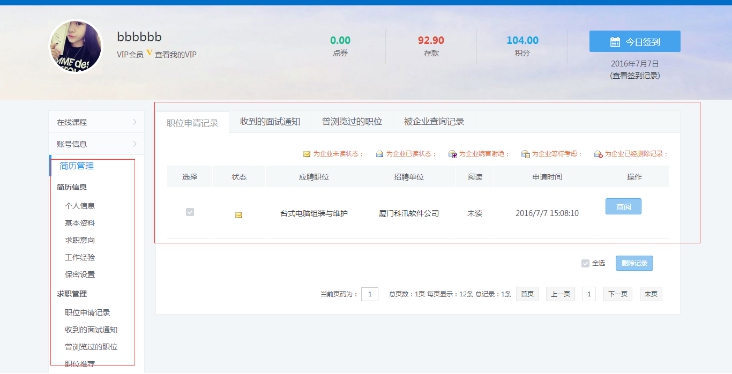Expand the 在线课程 sidebar chevron
This screenshot has width=732, height=374.
pyautogui.click(x=134, y=122)
